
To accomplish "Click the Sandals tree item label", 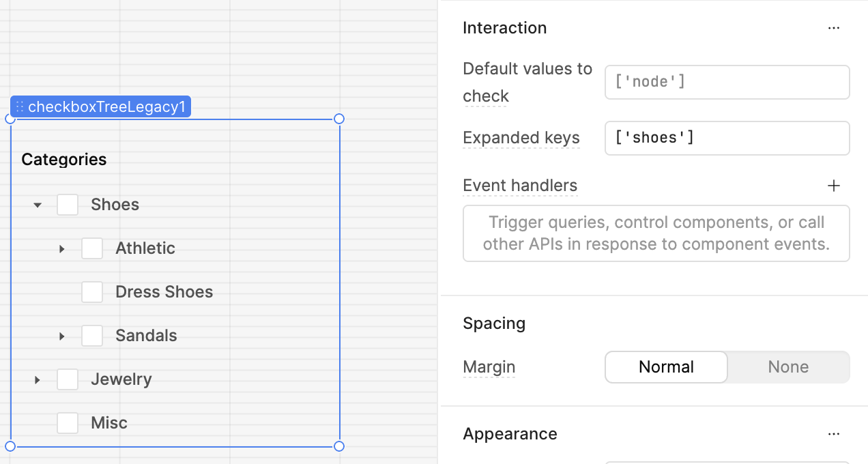I will click(145, 335).
